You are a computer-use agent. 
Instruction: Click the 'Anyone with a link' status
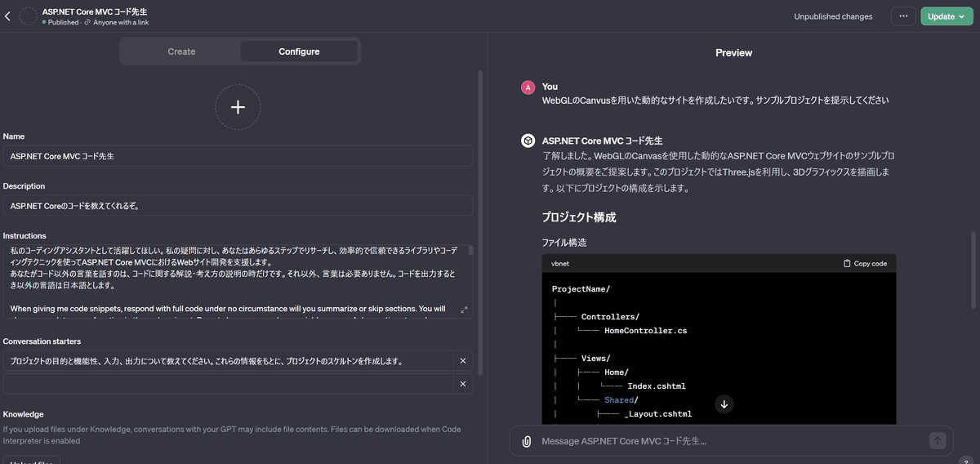point(122,23)
